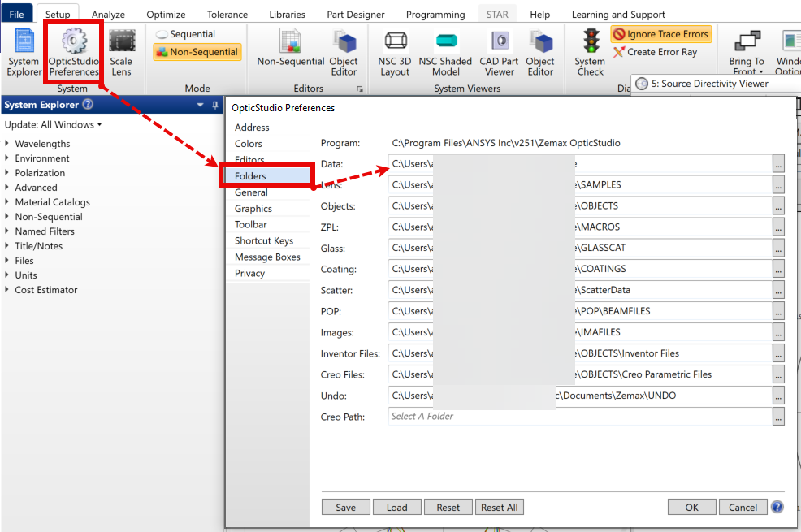Image resolution: width=801 pixels, height=532 pixels.
Task: Open System Explorer panel options arrow
Action: pos(200,105)
